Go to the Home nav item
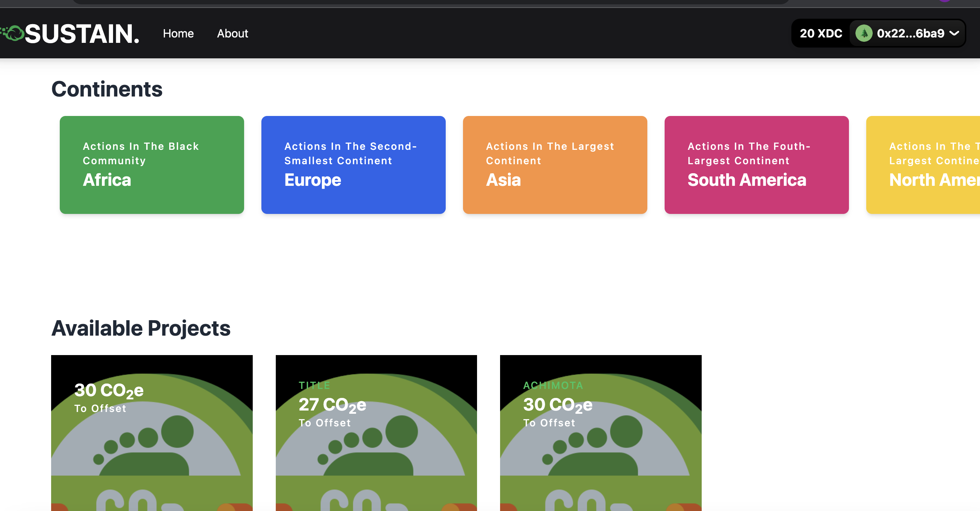The width and height of the screenshot is (980, 511). click(x=178, y=33)
